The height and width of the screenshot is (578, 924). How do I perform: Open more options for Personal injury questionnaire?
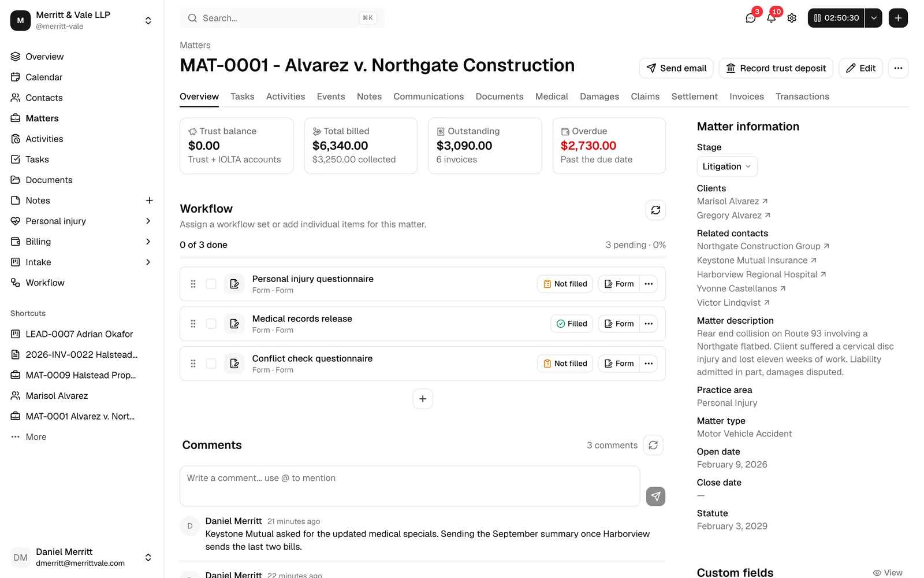pos(649,284)
